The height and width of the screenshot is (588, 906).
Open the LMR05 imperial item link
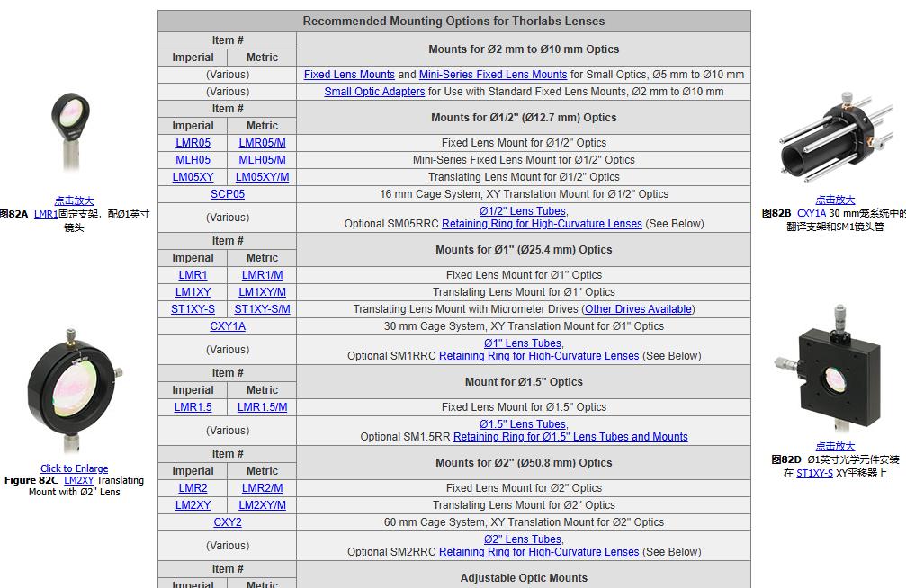tap(193, 143)
